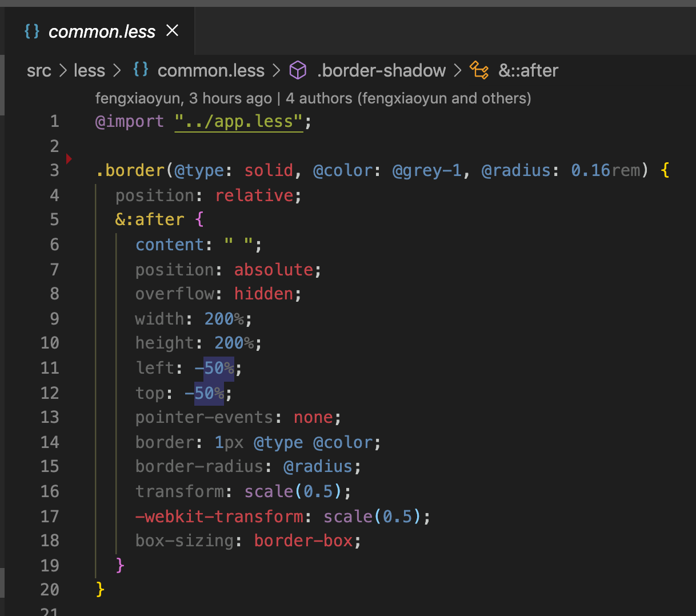696x616 pixels.
Task: Click line number 11 in the gutter
Action: pos(50,367)
